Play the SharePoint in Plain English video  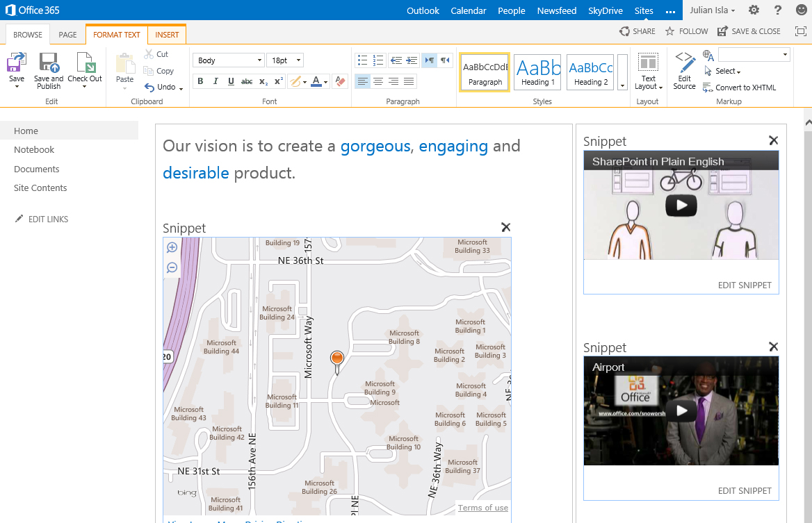coord(681,206)
